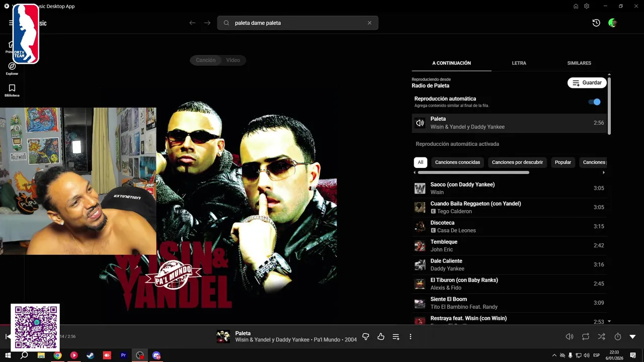
Task: Select the All filter chip
Action: [x=421, y=162]
